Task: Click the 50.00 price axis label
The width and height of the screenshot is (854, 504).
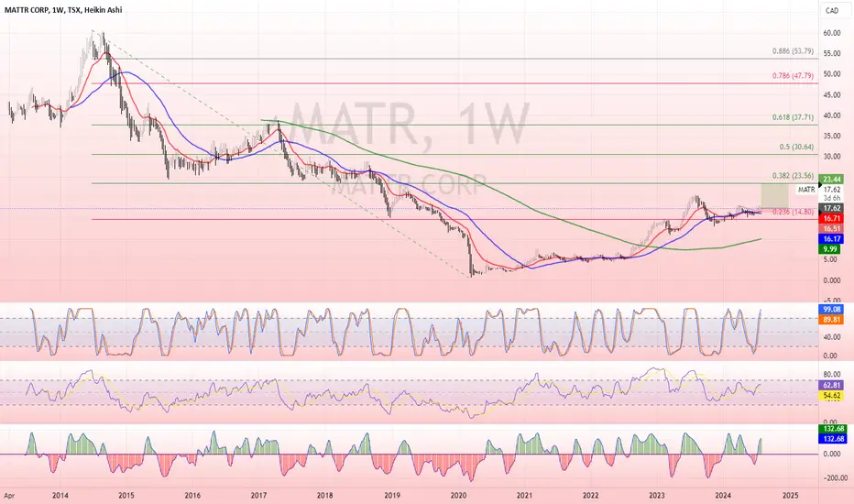Action: [x=832, y=74]
